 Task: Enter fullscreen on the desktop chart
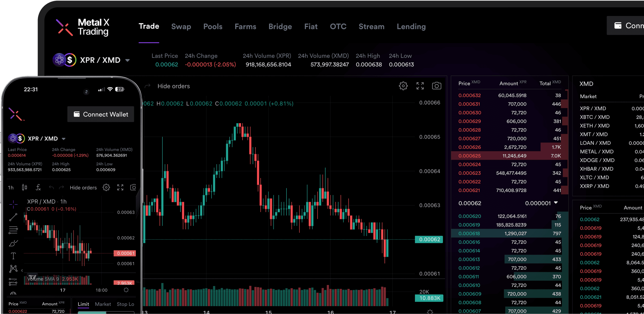coord(420,86)
